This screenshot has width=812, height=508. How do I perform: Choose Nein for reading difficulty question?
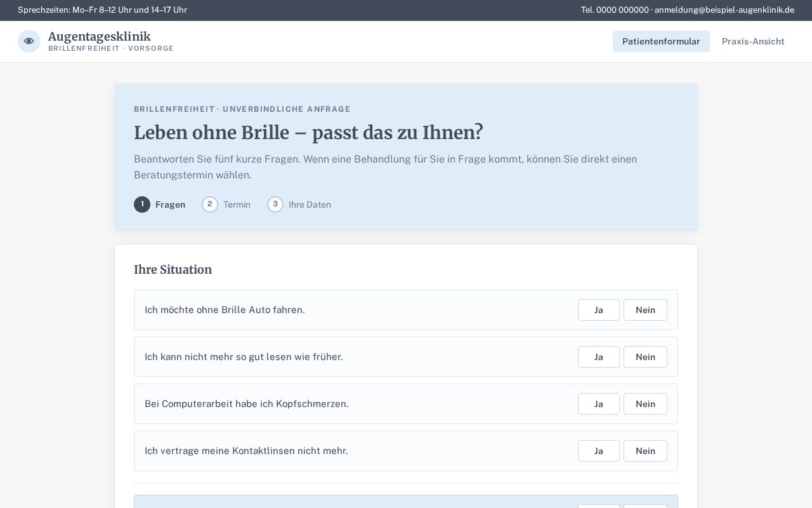pyautogui.click(x=645, y=357)
